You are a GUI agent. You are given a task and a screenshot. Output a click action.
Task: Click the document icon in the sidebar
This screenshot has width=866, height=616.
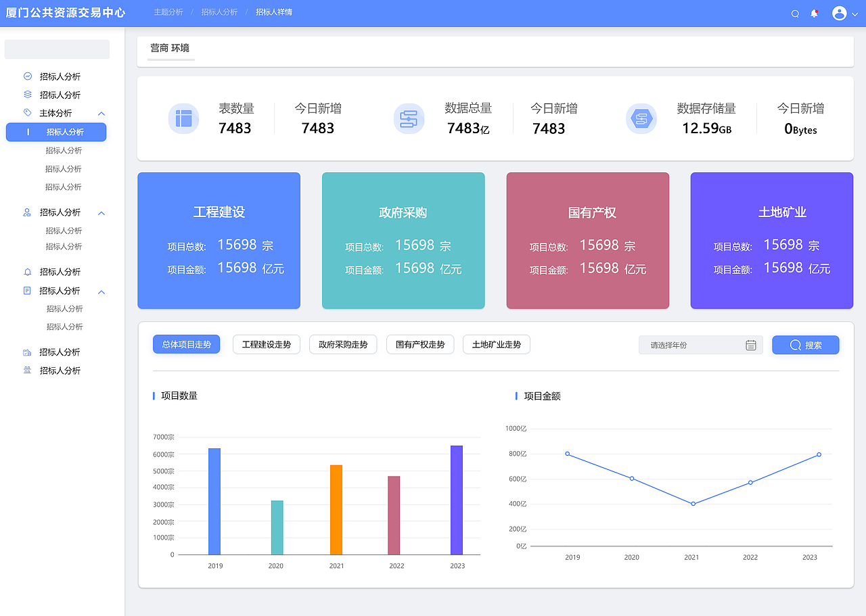(28, 291)
